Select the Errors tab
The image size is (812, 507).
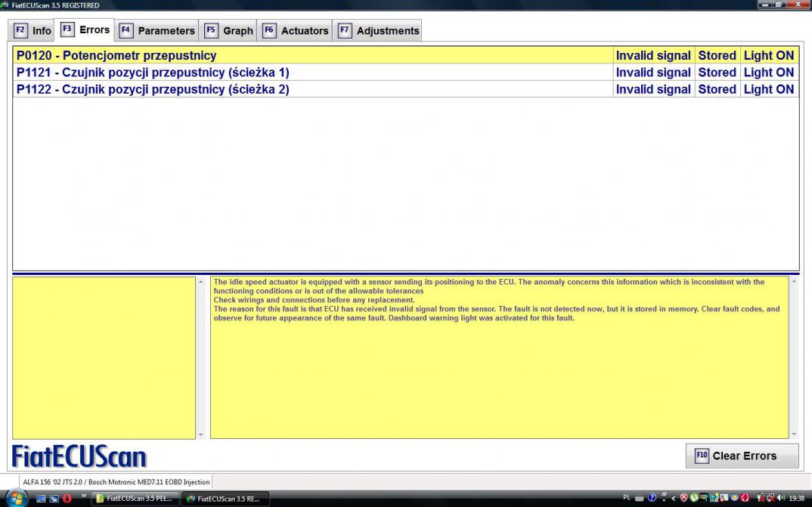tap(85, 29)
